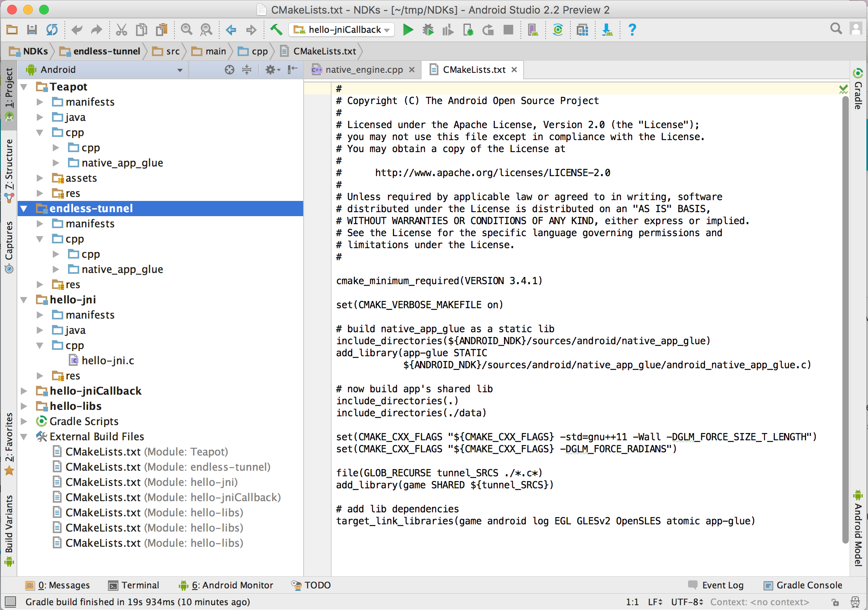Expand Gradle Scripts node

[x=24, y=421]
